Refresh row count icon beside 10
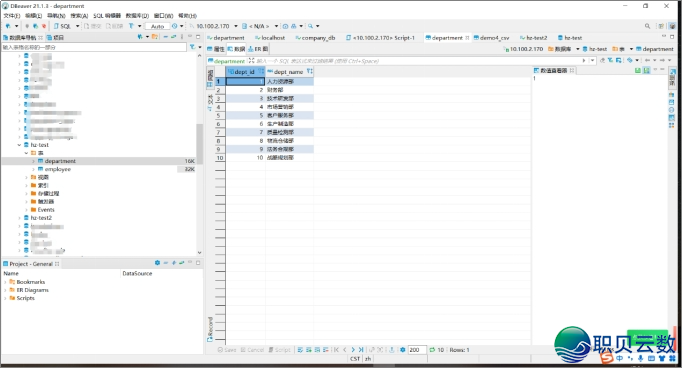Image resolution: width=683 pixels, height=369 pixels. pos(432,350)
